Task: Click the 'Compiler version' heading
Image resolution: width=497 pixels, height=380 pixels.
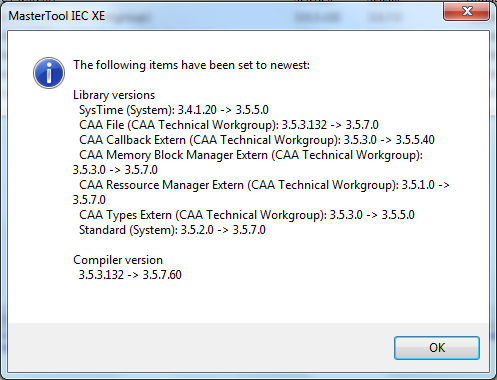Action: [118, 260]
